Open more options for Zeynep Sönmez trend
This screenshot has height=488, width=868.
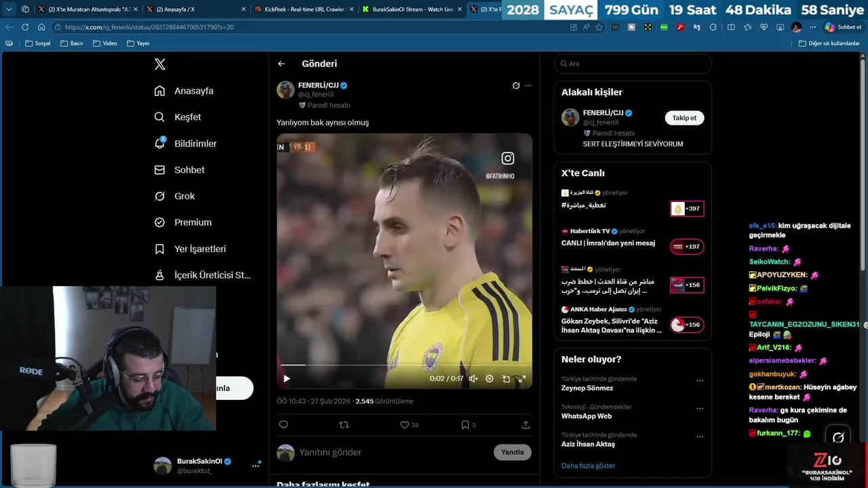click(700, 381)
